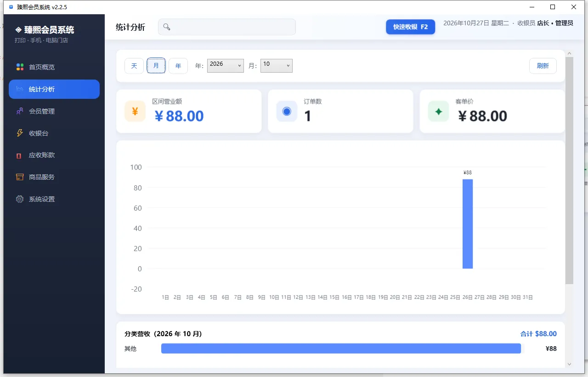Maximize the 臻熙会员系统 window
The width and height of the screenshot is (588, 377).
pos(553,7)
